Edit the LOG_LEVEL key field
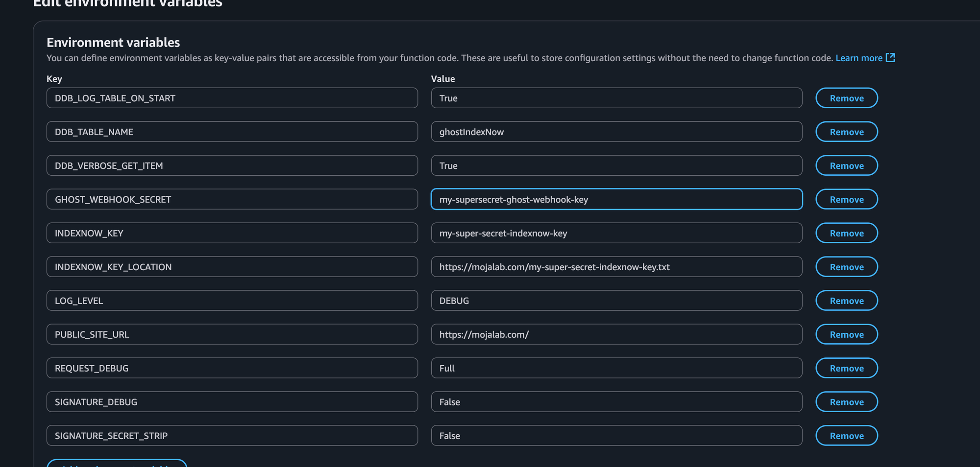 tap(232, 301)
